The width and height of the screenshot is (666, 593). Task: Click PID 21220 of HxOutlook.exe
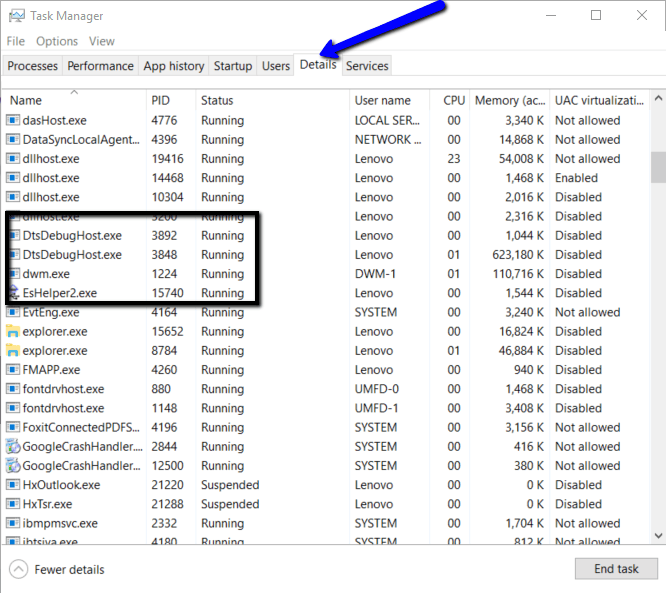pos(167,485)
